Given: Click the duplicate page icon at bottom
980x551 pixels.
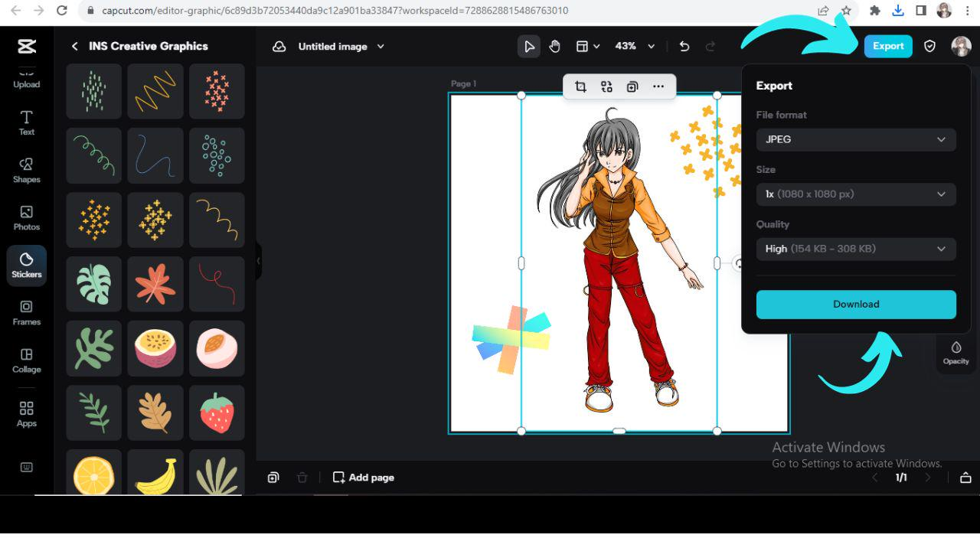Looking at the screenshot, I should click(273, 478).
